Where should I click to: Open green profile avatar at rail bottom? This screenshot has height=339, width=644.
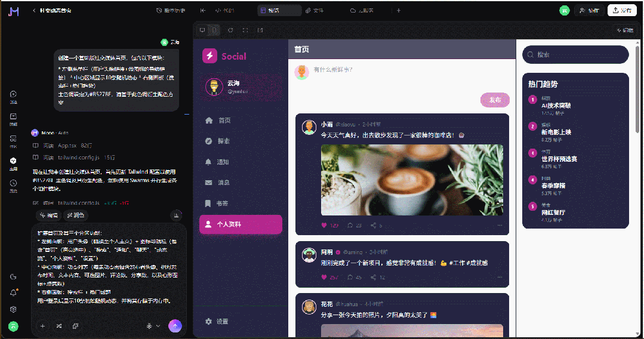pyautogui.click(x=13, y=326)
